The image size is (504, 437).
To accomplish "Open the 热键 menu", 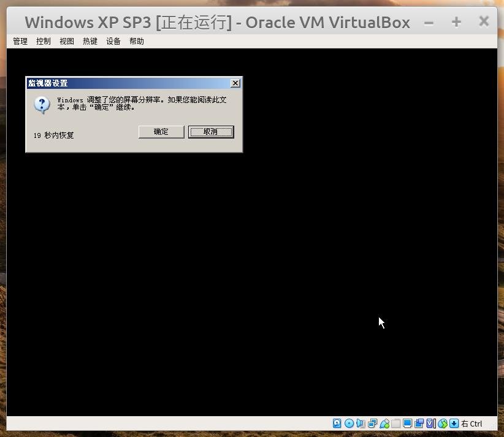I will pyautogui.click(x=90, y=41).
